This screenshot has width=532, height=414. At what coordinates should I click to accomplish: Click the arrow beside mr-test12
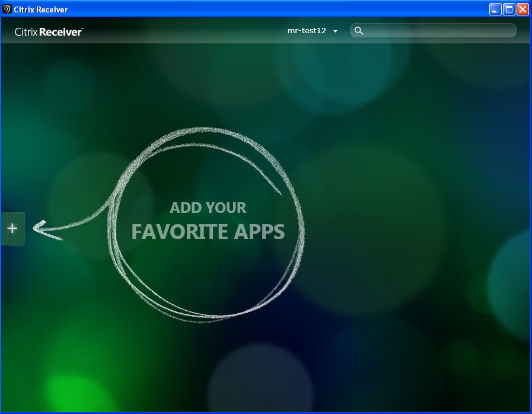(335, 31)
